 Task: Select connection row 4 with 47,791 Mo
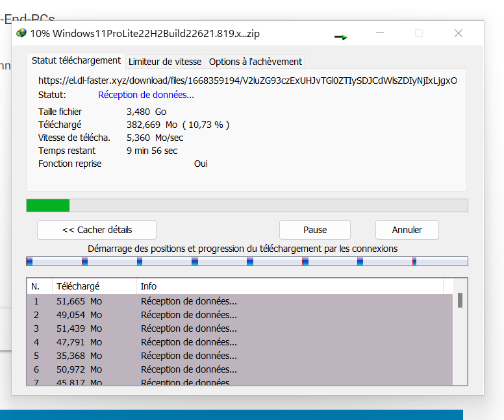[x=240, y=342]
